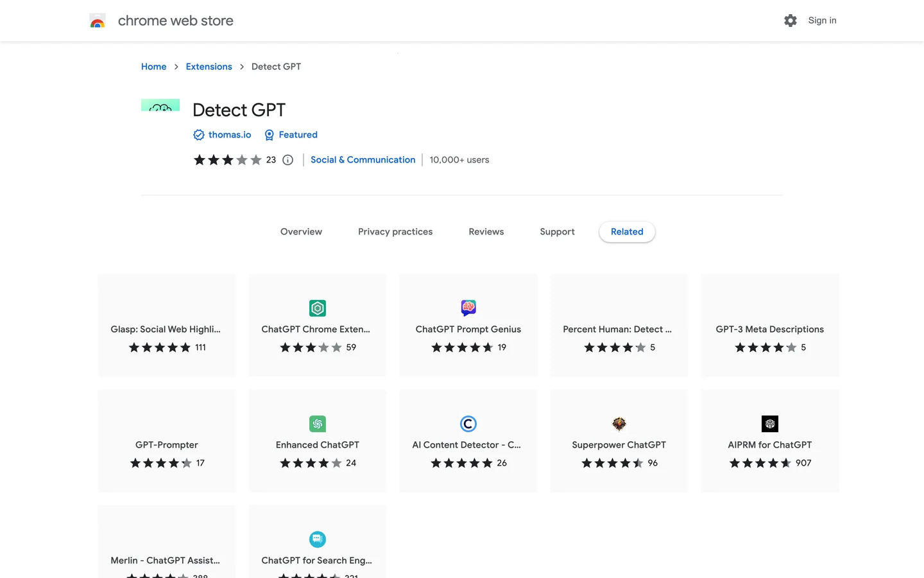924x578 pixels.
Task: Open GPT-3 Meta Descriptions card
Action: coord(770,326)
